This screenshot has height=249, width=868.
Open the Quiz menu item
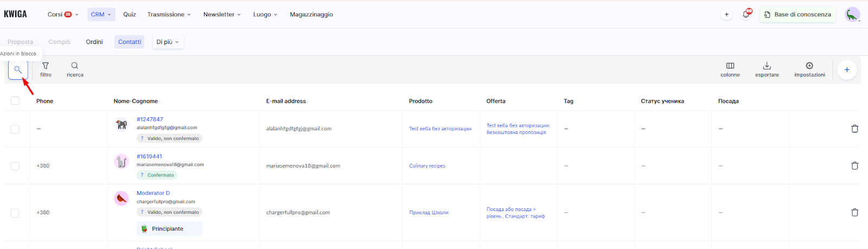[x=129, y=15]
